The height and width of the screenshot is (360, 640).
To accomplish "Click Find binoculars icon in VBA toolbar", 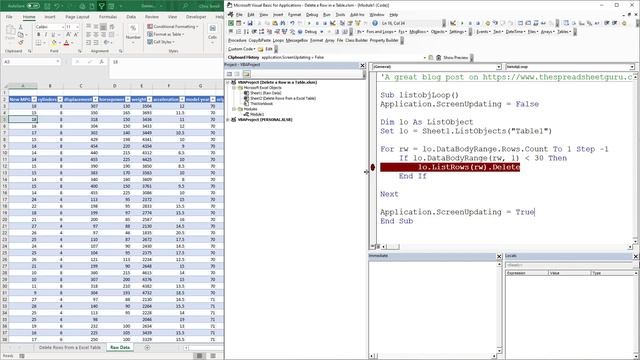I will pos(282,23).
